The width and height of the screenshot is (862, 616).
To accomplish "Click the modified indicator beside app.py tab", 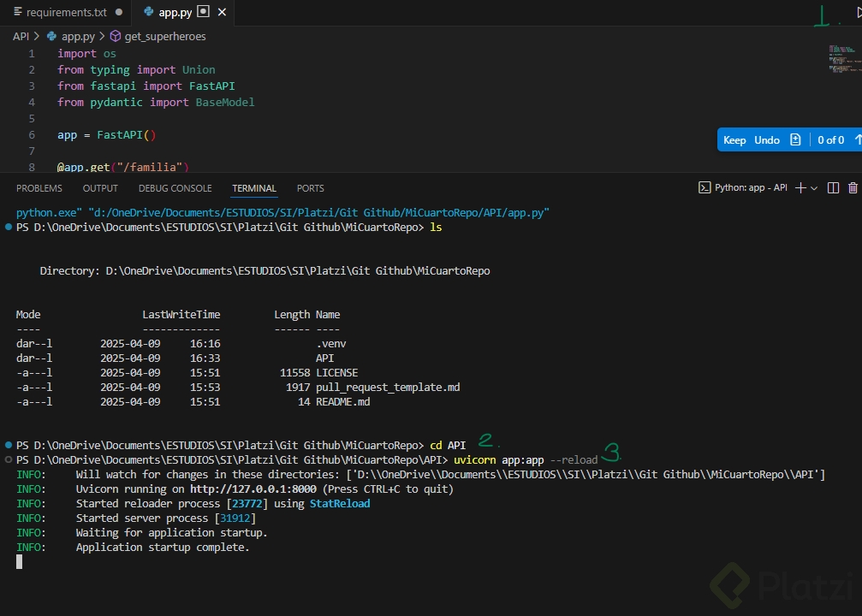I will coord(203,12).
